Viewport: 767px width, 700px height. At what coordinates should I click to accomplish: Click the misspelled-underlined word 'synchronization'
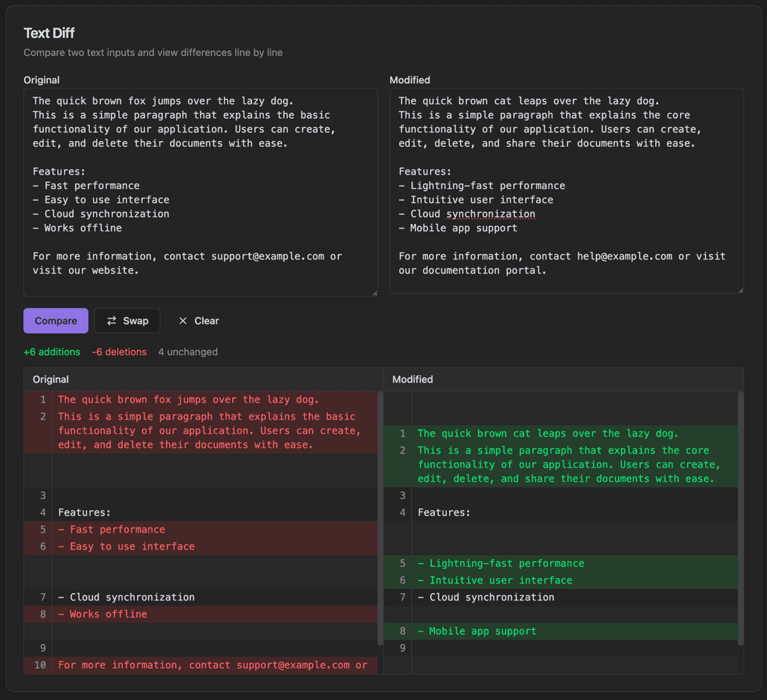click(491, 214)
